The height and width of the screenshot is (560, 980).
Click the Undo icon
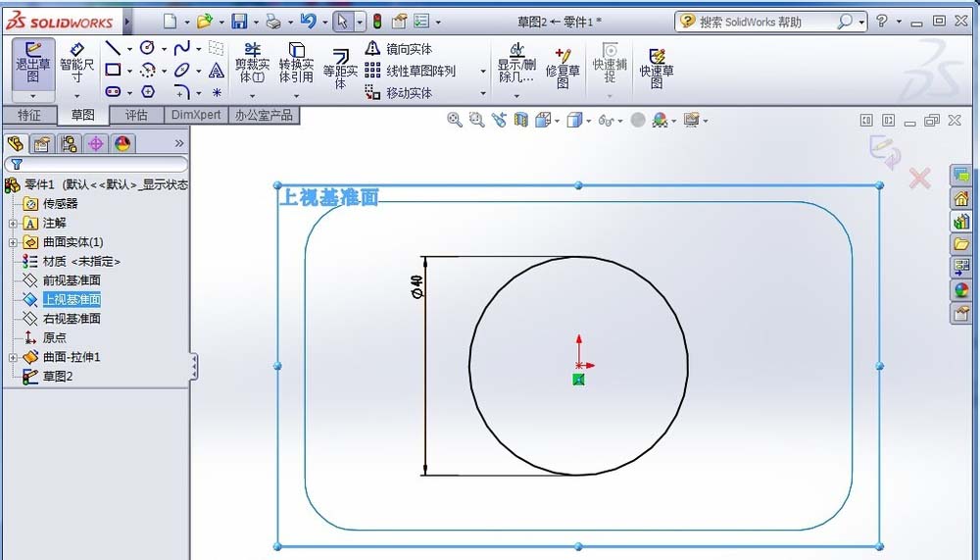(x=308, y=22)
